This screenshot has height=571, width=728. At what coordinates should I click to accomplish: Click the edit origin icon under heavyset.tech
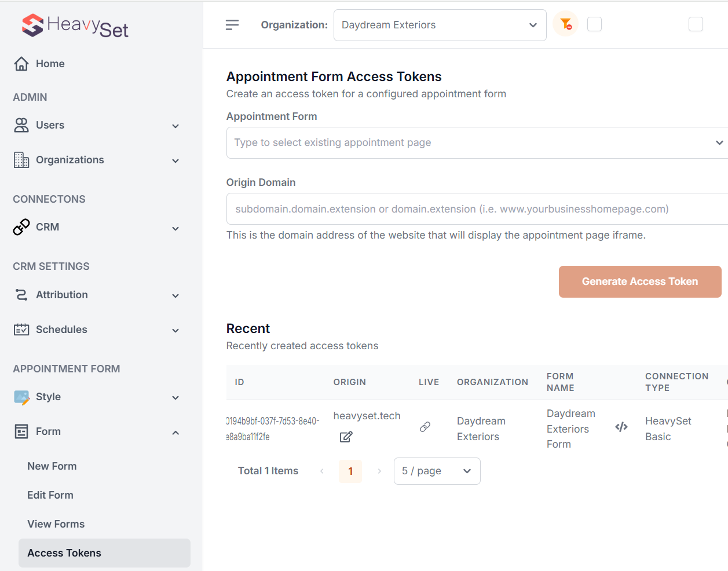pos(346,437)
